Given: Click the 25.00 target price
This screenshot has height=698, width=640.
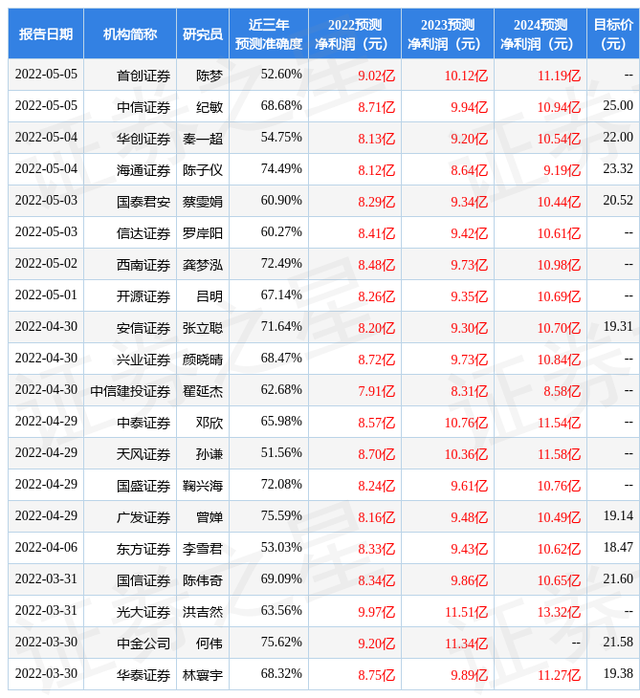Looking at the screenshot, I should 618,106.
